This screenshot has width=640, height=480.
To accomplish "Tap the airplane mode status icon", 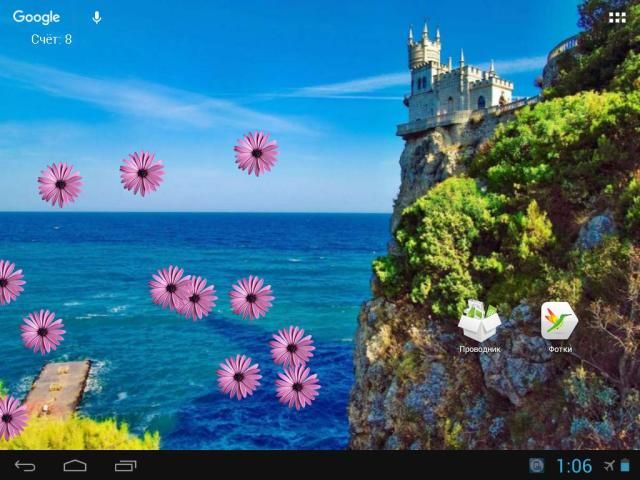I will coord(607,466).
